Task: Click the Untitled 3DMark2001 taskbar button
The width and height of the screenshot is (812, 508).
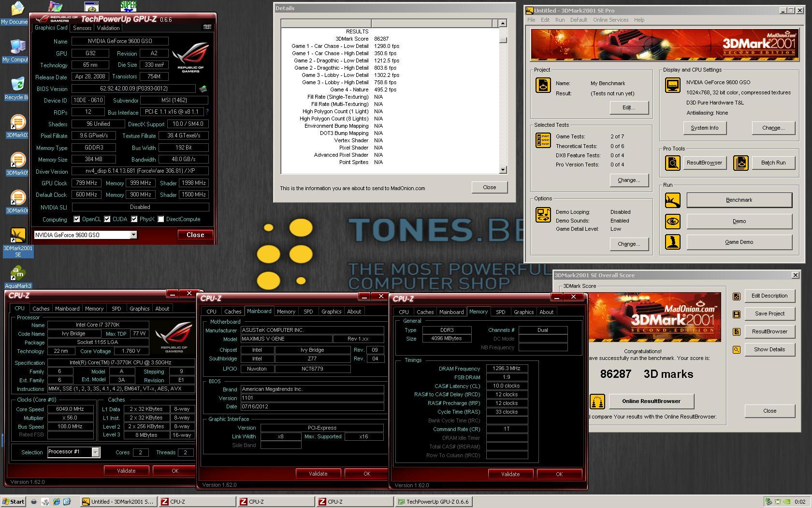Action: tap(118, 502)
